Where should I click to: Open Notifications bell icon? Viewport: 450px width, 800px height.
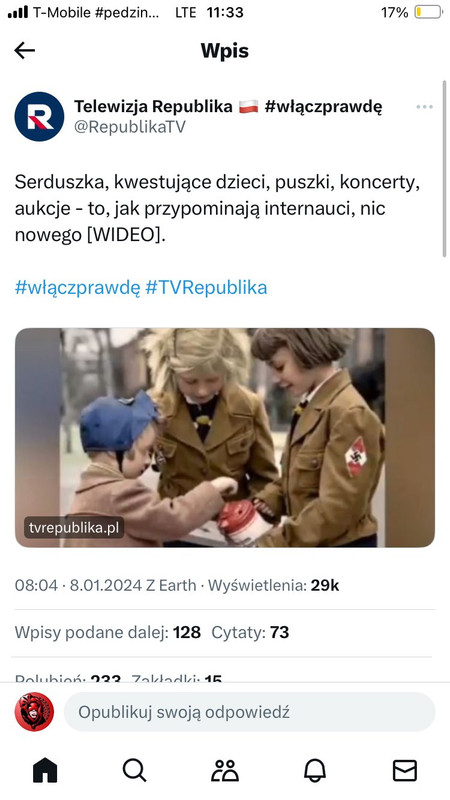315,770
